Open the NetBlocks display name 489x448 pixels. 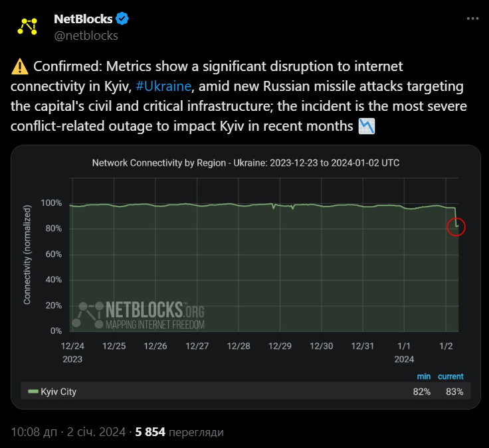coord(83,19)
